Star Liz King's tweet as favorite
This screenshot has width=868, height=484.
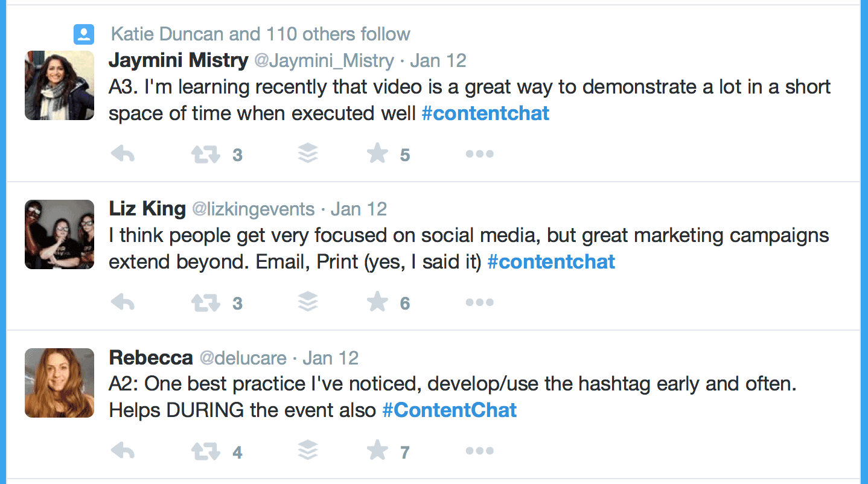pos(377,302)
